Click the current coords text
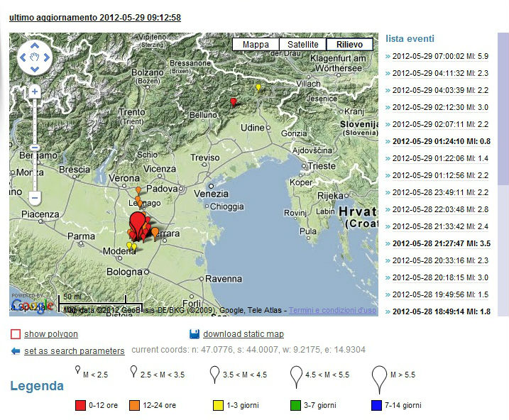Image resolution: width=509 pixels, height=420 pixels. (248, 350)
